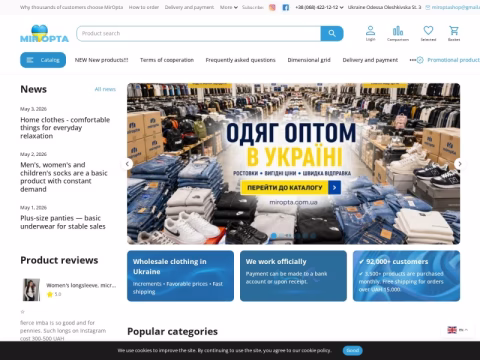The height and width of the screenshot is (360, 480).
Task: Select the first banner slide dot
Action: (x=274, y=236)
